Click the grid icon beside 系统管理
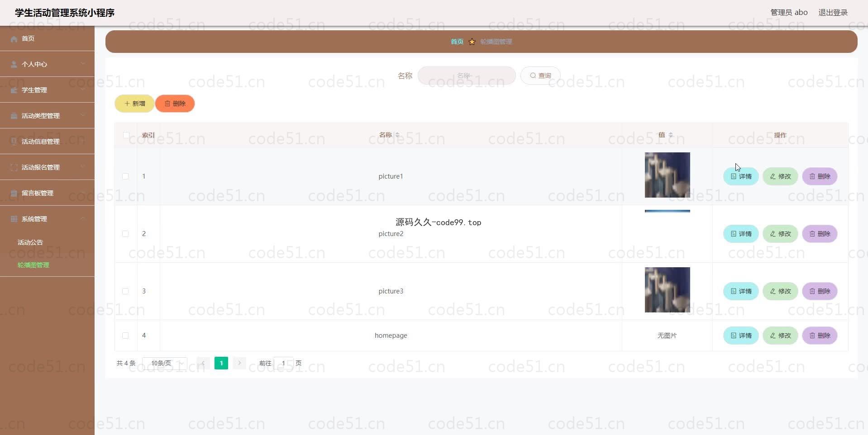Image resolution: width=868 pixels, height=435 pixels. coord(14,219)
